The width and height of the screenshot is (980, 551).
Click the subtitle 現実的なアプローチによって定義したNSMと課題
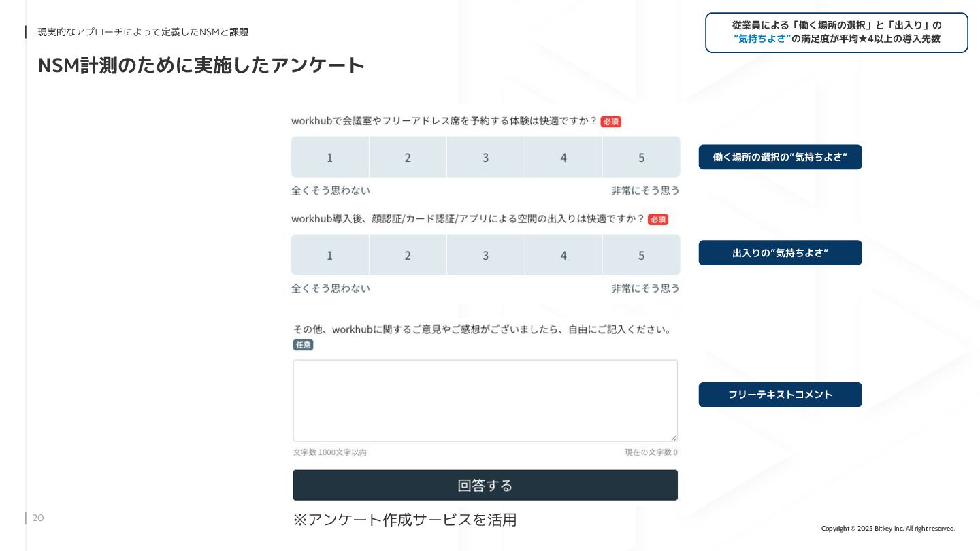tap(143, 32)
